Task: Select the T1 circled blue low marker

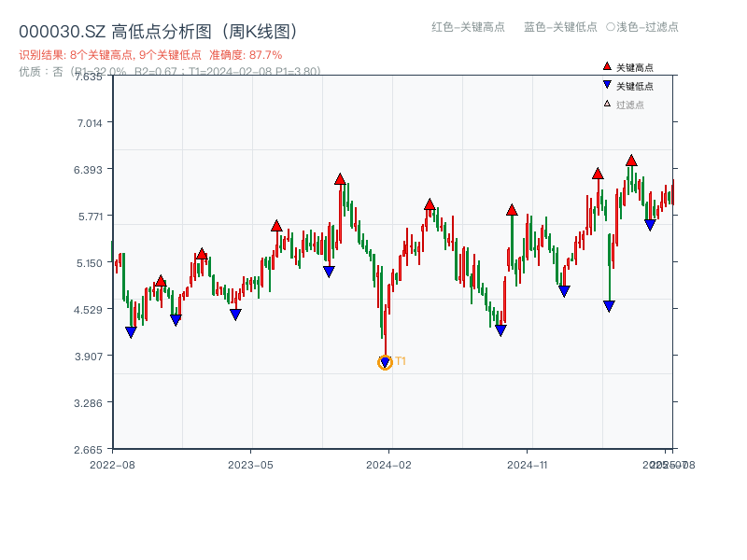Action: click(x=385, y=362)
